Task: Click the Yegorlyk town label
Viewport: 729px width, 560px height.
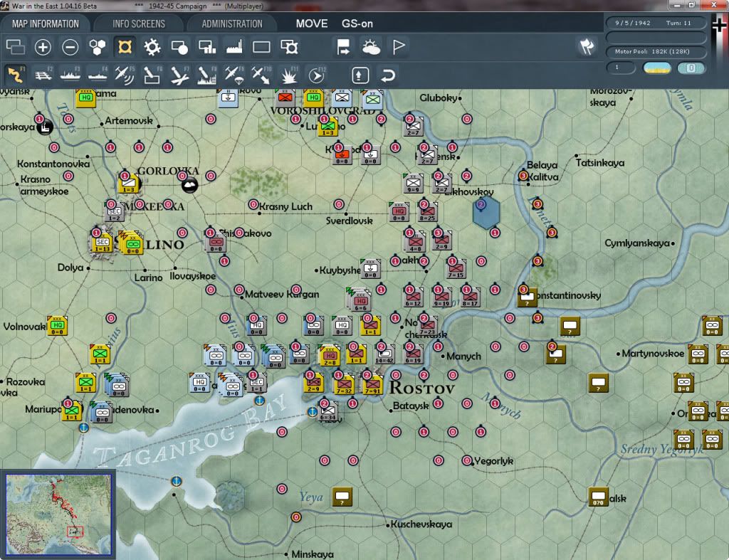Action: click(x=494, y=461)
